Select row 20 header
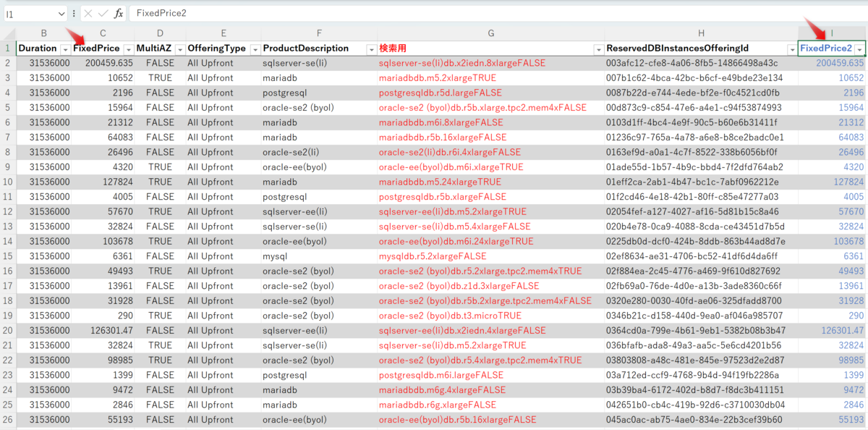Image resolution: width=868 pixels, height=430 pixels. (8, 330)
